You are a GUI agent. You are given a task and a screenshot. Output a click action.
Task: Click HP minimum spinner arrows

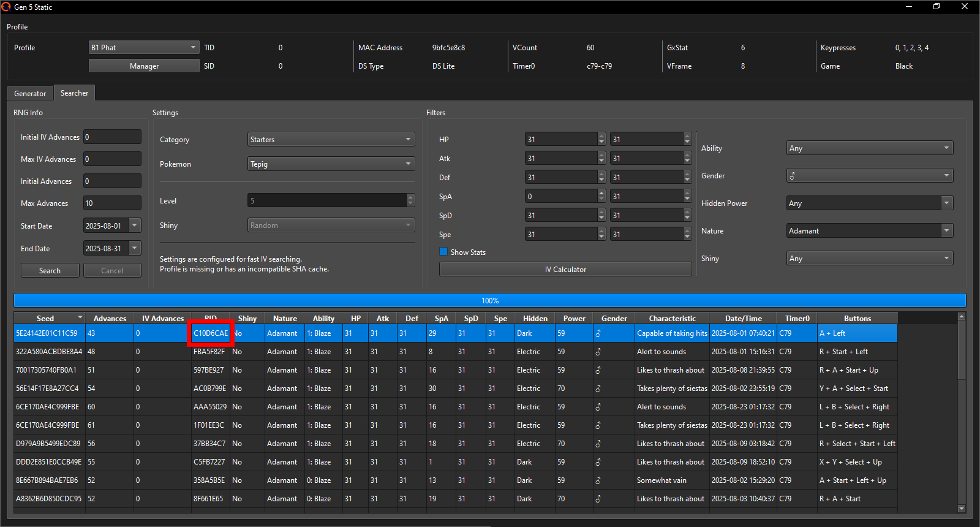[x=601, y=140]
